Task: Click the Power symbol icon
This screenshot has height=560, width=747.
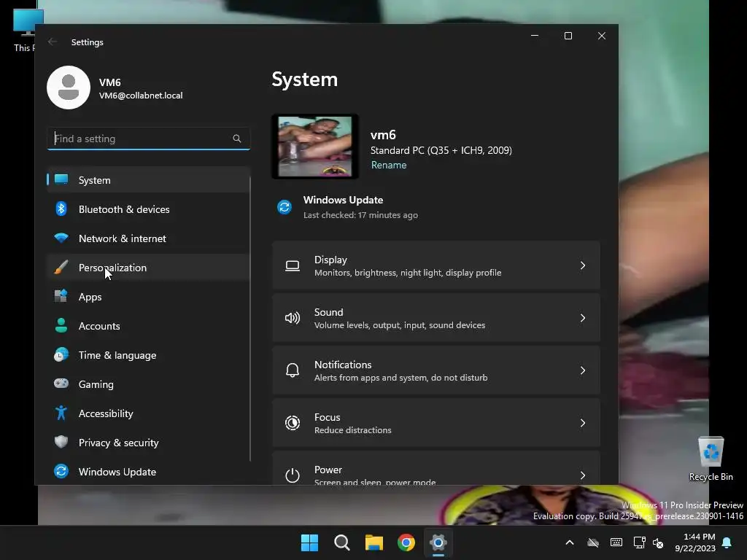Action: (293, 475)
